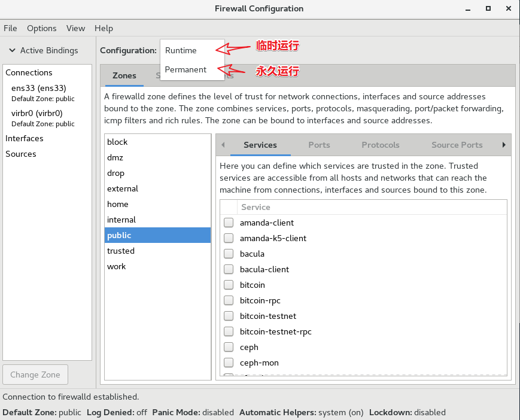Screen dimensions: 520x420
Task: Open the Options menu
Action: pos(41,28)
